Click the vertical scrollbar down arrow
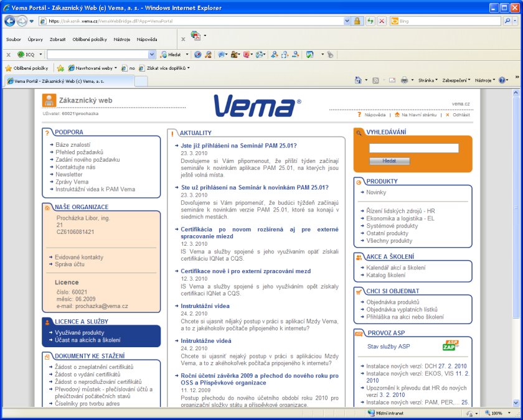 coord(516,403)
